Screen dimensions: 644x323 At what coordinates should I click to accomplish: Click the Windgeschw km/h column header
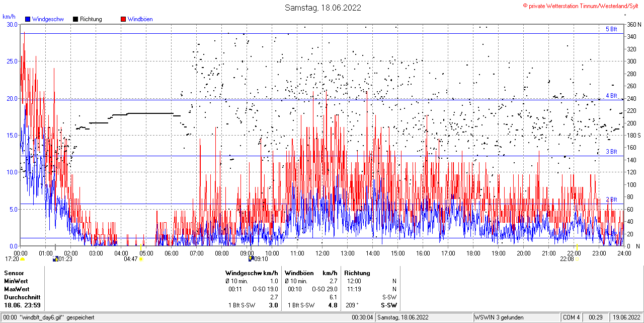[252, 273]
